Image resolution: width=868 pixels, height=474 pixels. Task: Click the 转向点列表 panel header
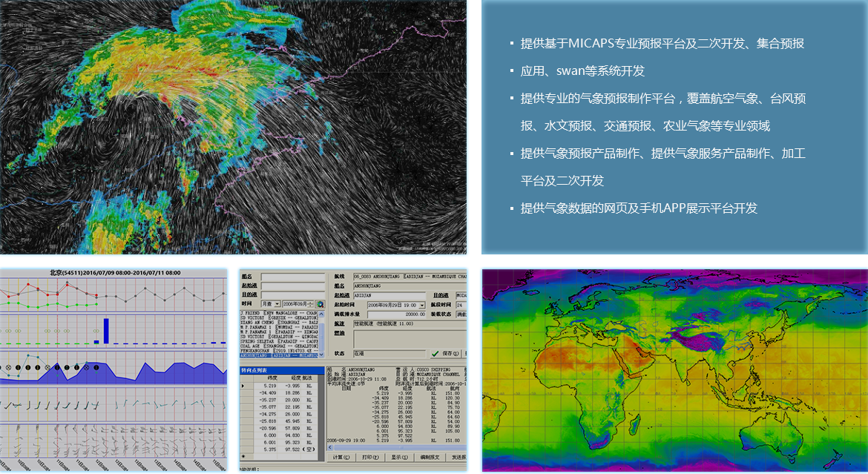coord(282,370)
